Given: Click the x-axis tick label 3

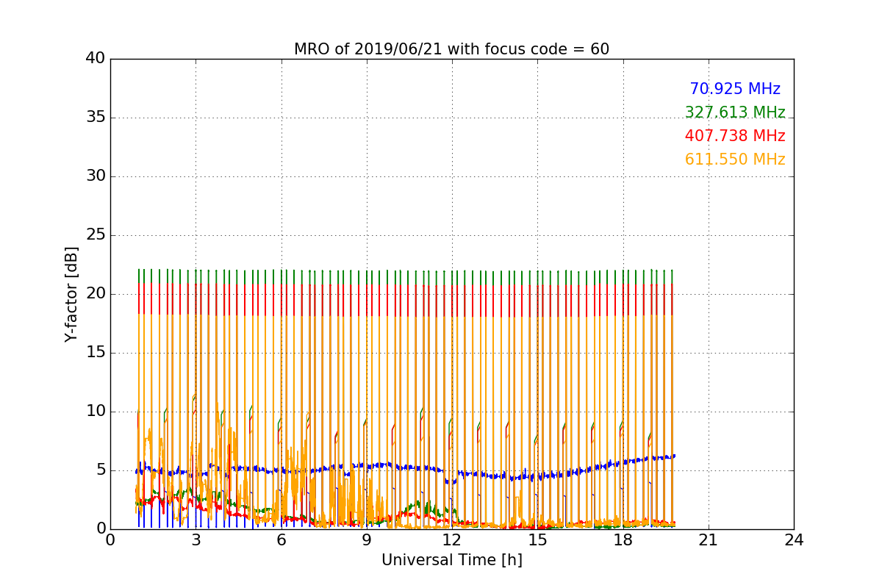Looking at the screenshot, I should tap(196, 539).
